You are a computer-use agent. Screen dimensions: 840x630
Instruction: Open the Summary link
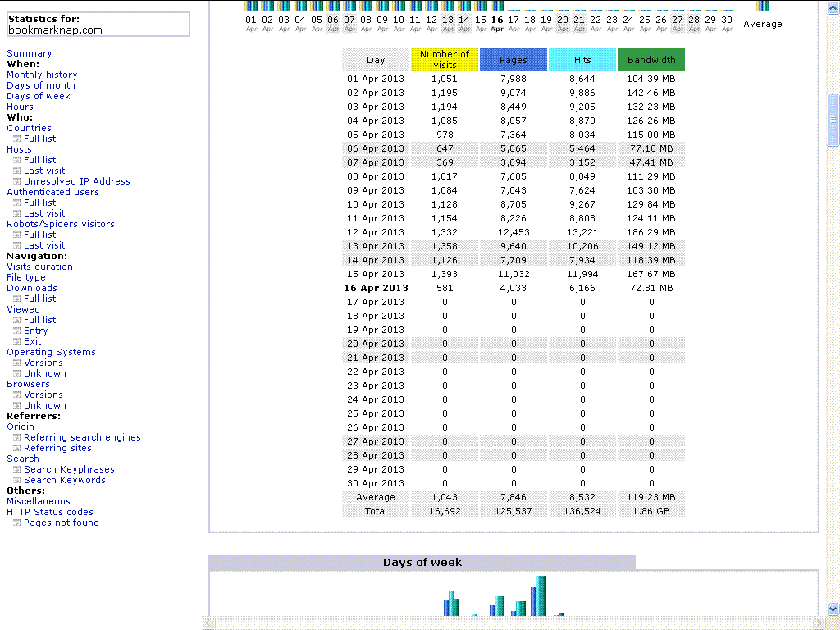click(30, 53)
